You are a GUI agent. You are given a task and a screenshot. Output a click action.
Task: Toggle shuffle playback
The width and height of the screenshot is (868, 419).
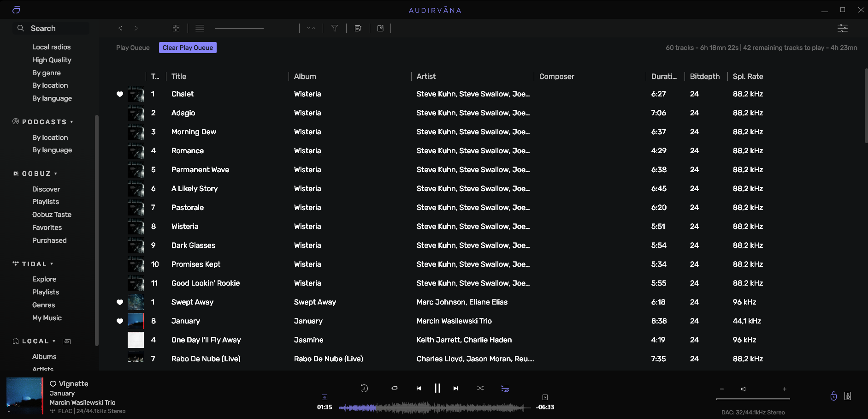[480, 388]
